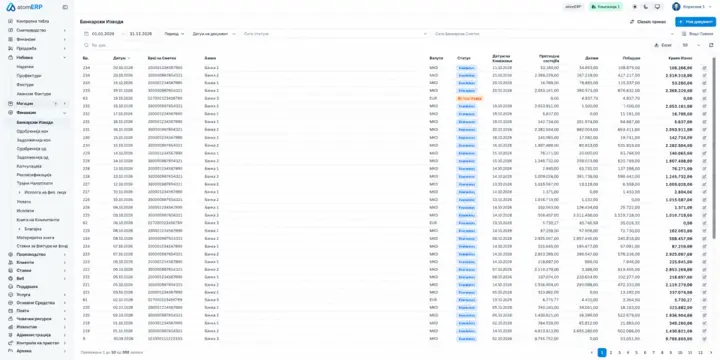Open edit icon of the first table row
720x360 pixels.
pos(704,68)
